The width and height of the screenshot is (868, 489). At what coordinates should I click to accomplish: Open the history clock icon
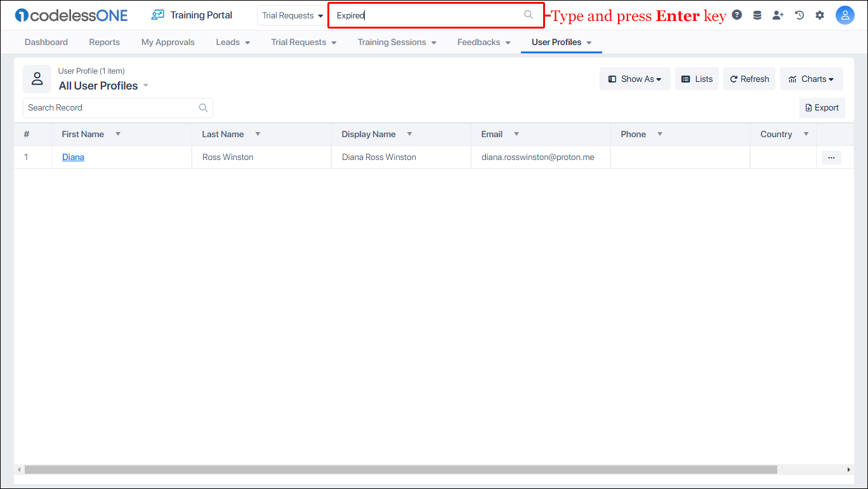[799, 15]
